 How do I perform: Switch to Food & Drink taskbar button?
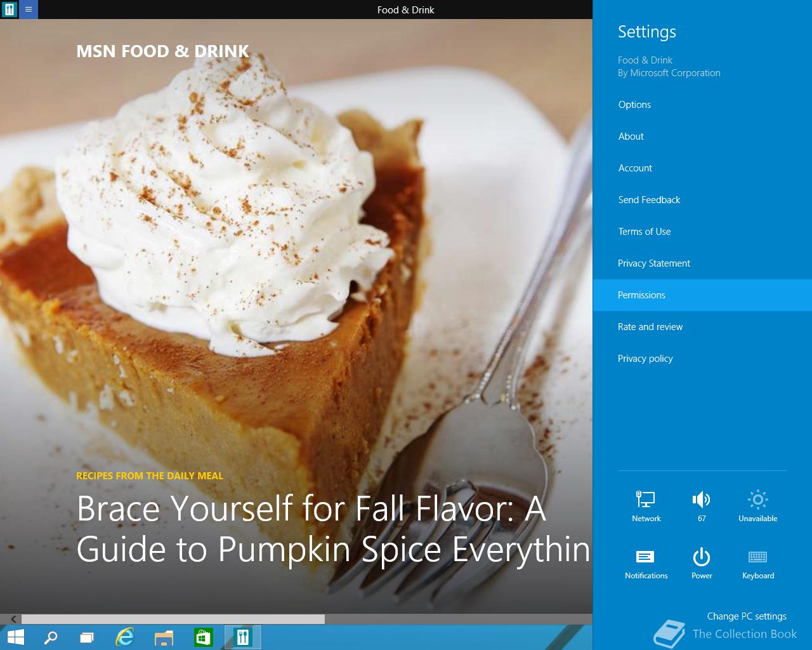coord(243,637)
